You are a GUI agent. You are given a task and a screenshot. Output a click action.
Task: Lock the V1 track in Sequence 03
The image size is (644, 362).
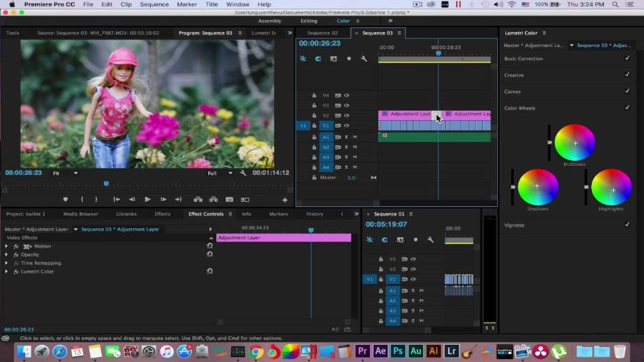coord(314,126)
